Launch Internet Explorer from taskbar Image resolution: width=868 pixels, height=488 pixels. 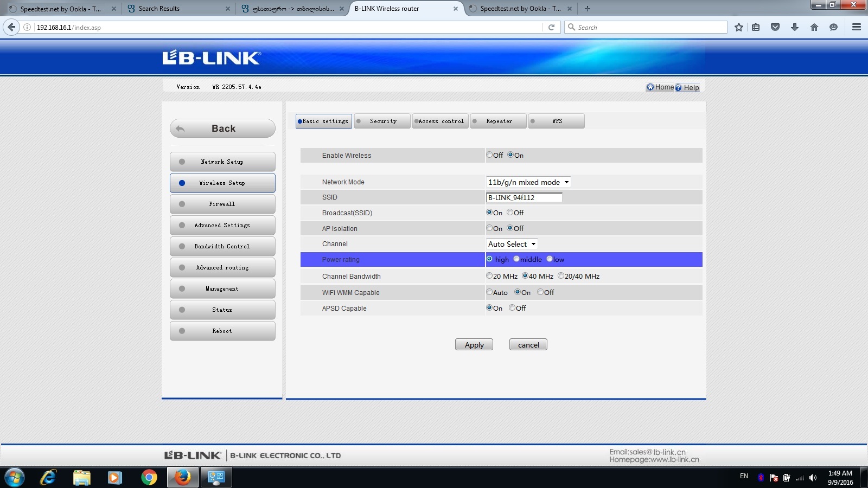click(x=48, y=477)
